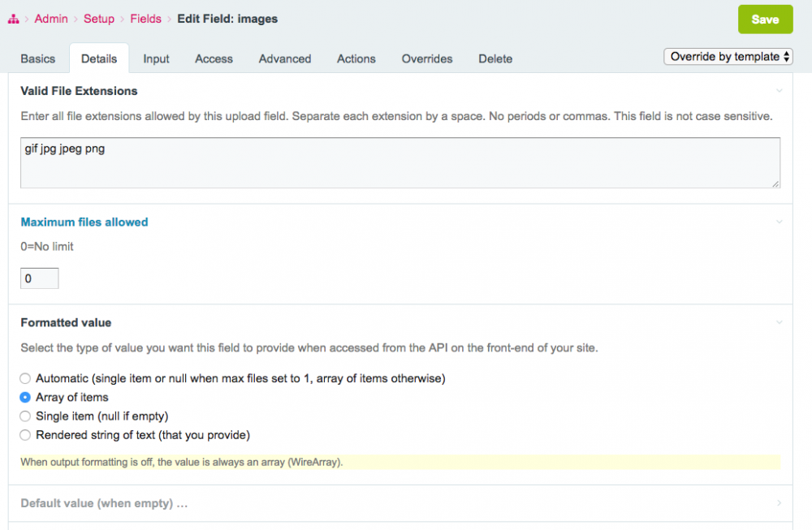
Task: Collapse the Formatted value section chevron
Action: pyautogui.click(x=779, y=322)
